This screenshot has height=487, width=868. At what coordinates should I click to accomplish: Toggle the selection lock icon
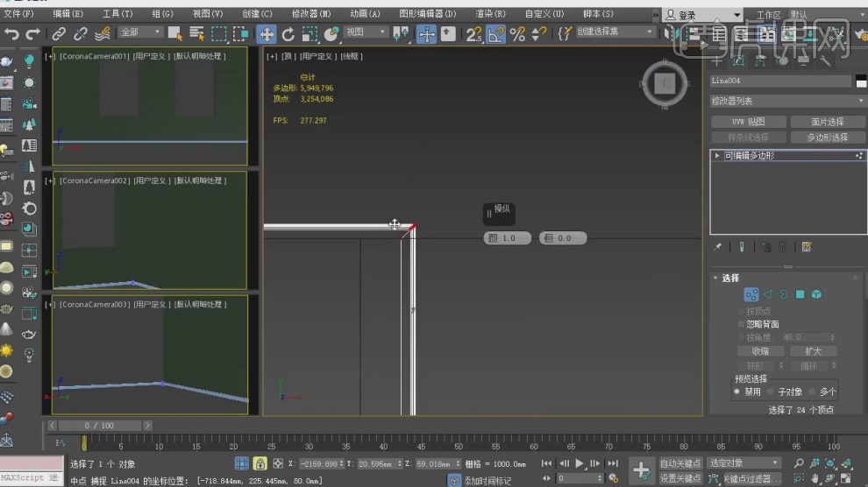tap(260, 463)
